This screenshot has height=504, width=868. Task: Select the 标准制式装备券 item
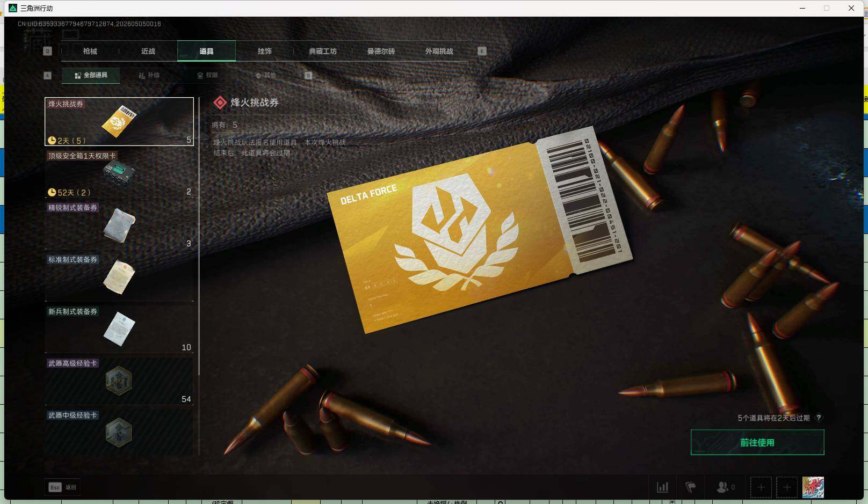tap(119, 277)
